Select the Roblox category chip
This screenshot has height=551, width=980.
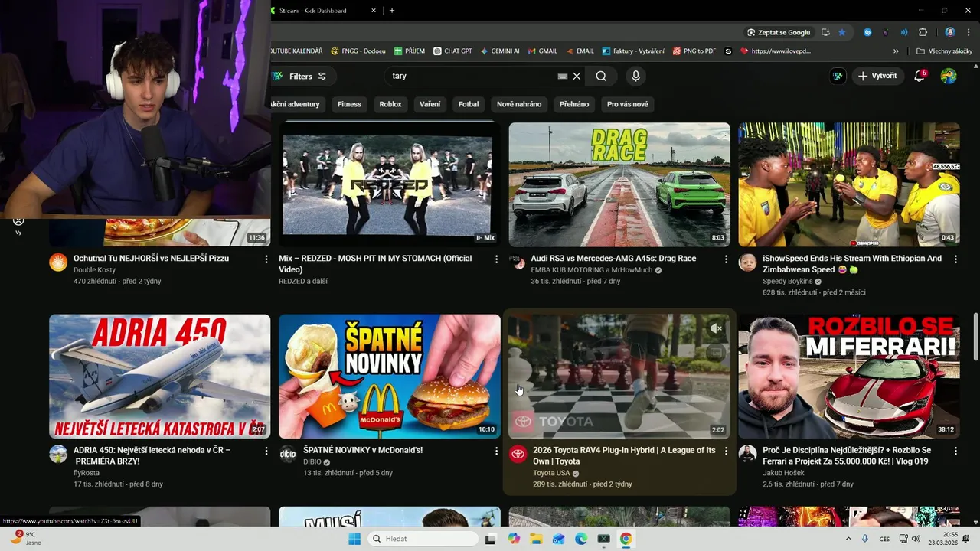tap(390, 104)
